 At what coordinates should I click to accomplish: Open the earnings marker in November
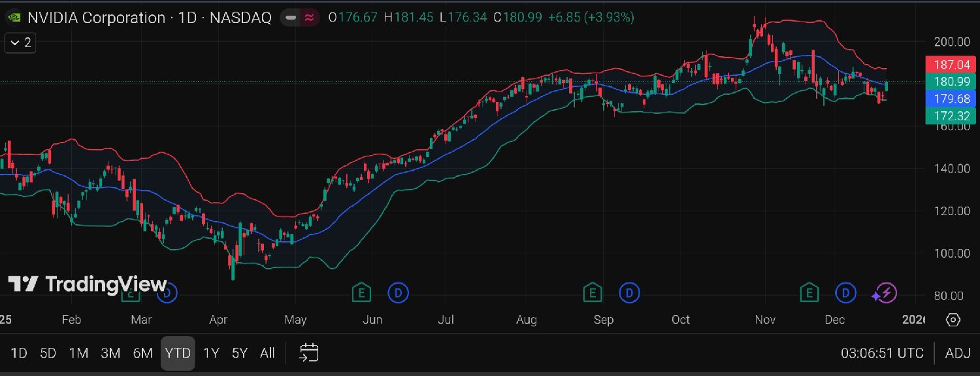809,293
